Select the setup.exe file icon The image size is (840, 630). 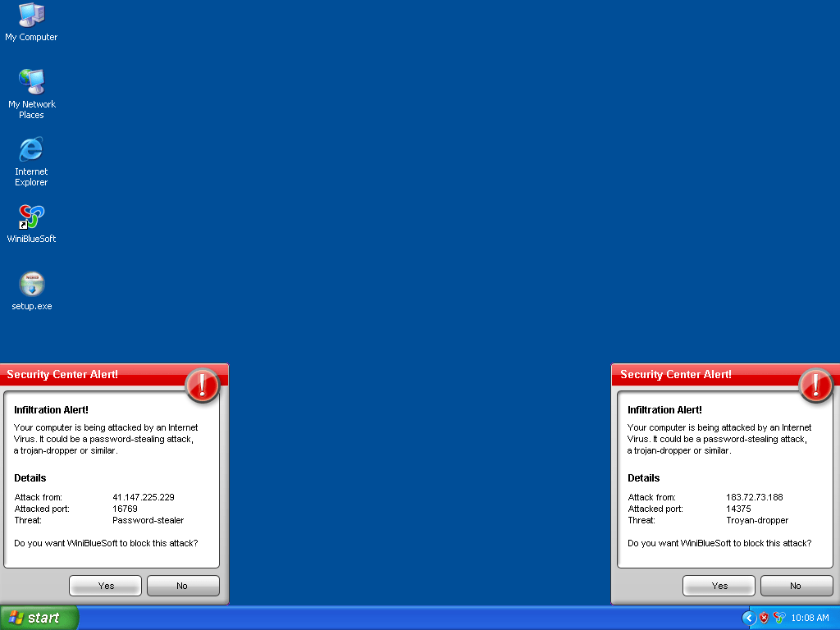point(31,285)
